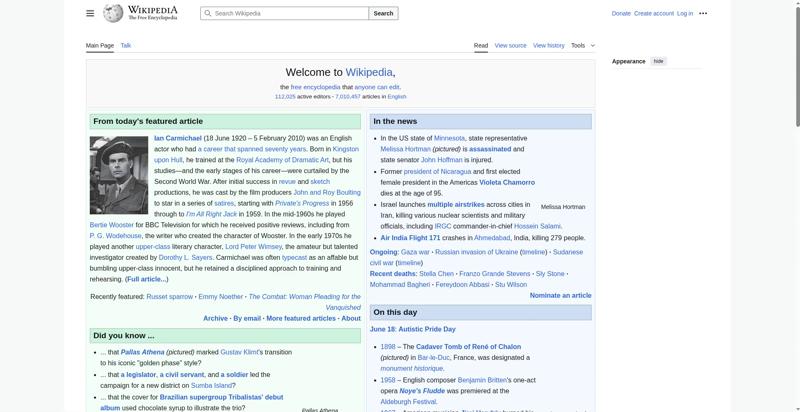Screen dimensions: 800x412
Task: Open Air India Flight 171 link
Action: pyautogui.click(x=410, y=238)
